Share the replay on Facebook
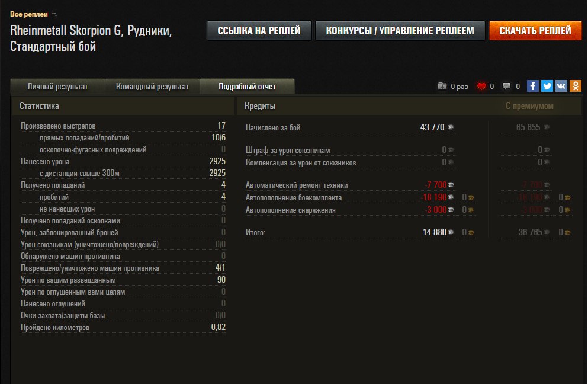This screenshot has width=588, height=384. pyautogui.click(x=533, y=87)
